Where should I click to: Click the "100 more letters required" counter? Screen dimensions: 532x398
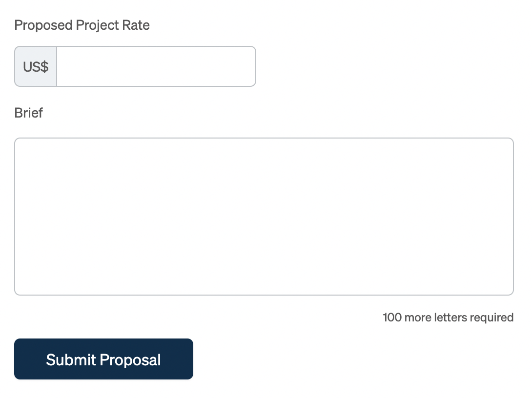(x=448, y=318)
